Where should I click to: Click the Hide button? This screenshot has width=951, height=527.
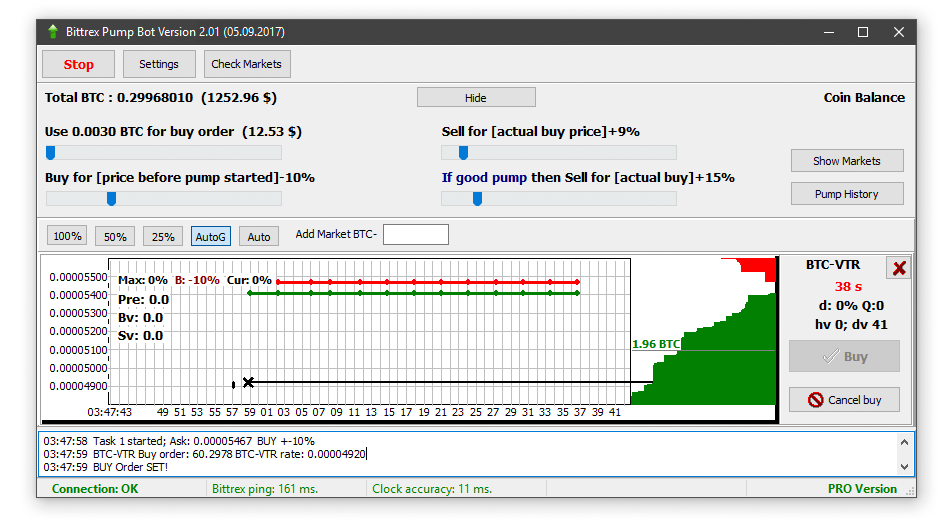[476, 98]
